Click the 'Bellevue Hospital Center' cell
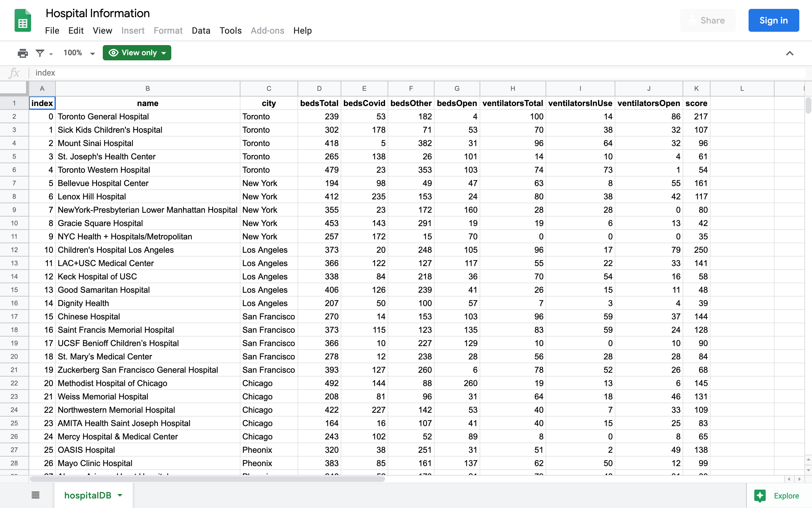This screenshot has width=812, height=508. pos(147,183)
